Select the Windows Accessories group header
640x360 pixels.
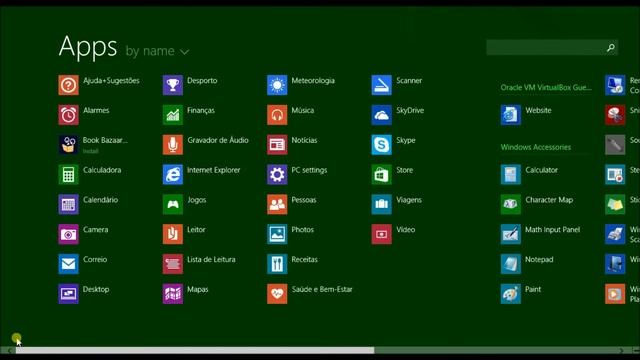[536, 147]
